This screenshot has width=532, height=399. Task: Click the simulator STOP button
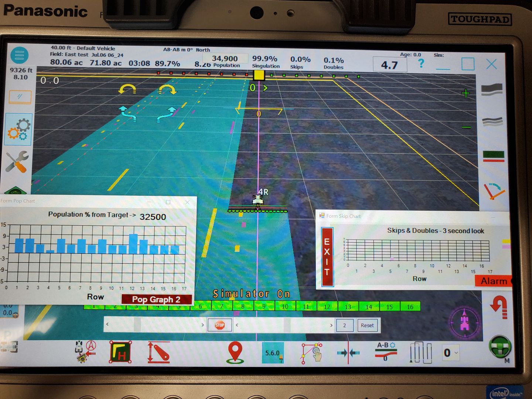220,325
